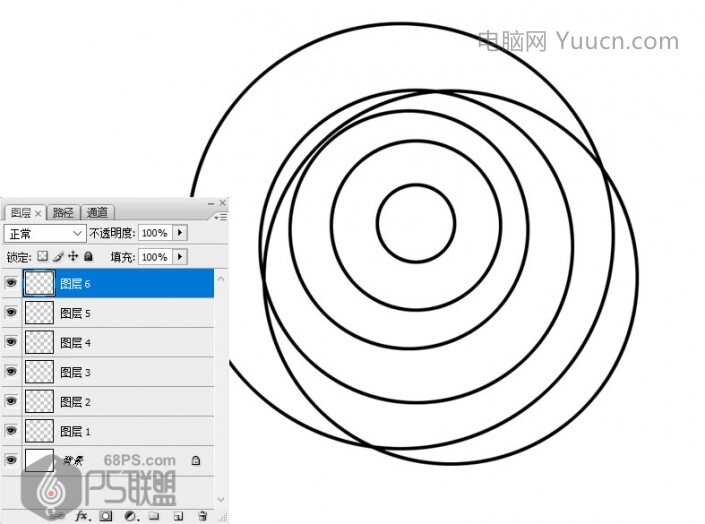The image size is (705, 524).
Task: Select layer name 图层 1
Action: coord(75,431)
